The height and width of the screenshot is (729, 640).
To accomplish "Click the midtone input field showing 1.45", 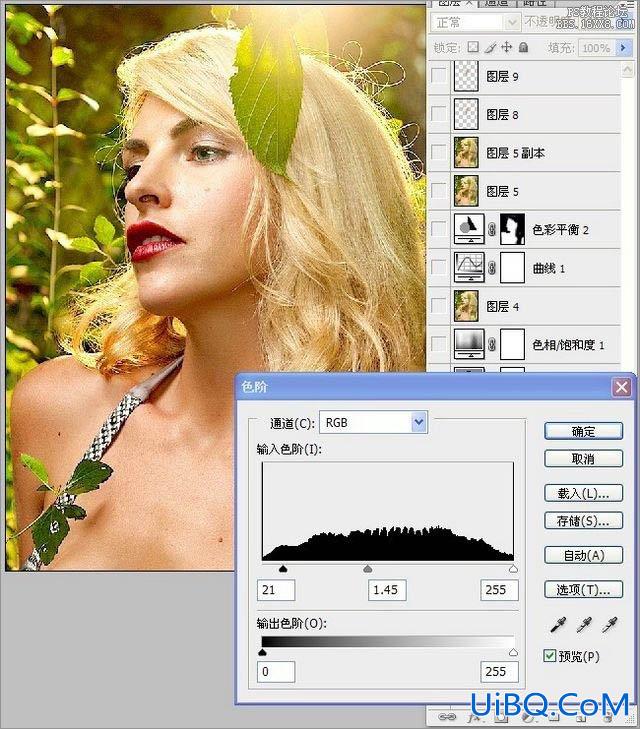I will coord(387,590).
